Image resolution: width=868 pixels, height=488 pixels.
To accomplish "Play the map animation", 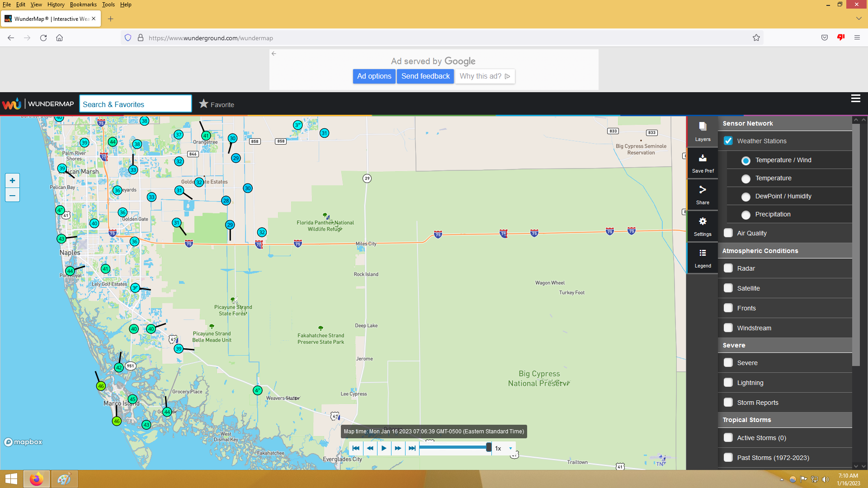I will pos(384,448).
